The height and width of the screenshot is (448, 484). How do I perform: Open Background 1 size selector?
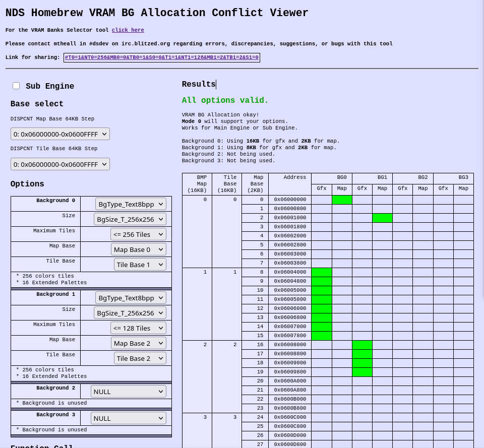(130, 312)
